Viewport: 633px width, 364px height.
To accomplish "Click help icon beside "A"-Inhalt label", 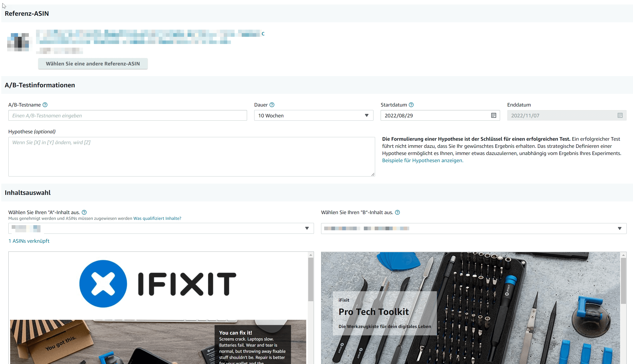I will click(84, 212).
